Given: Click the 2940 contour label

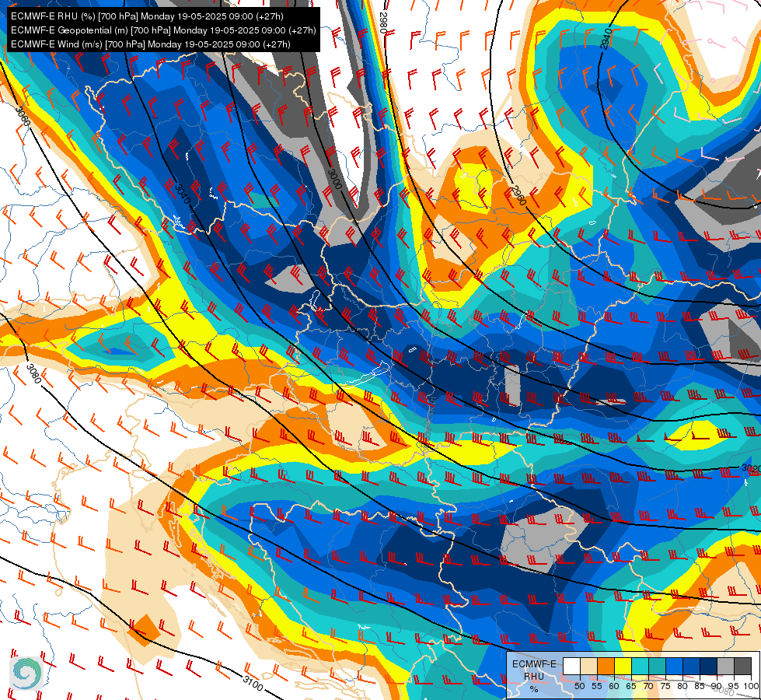Looking at the screenshot, I should click(x=606, y=39).
